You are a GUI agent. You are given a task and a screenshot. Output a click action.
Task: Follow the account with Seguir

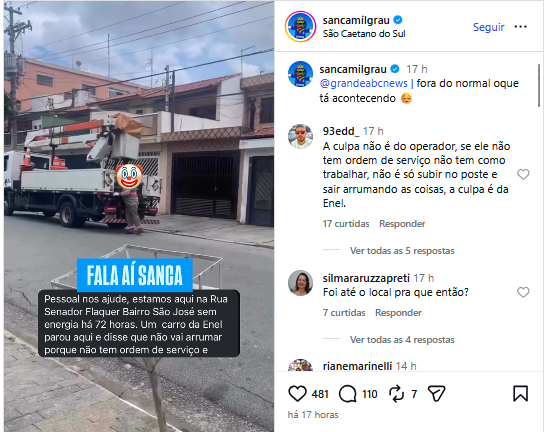pos(489,27)
